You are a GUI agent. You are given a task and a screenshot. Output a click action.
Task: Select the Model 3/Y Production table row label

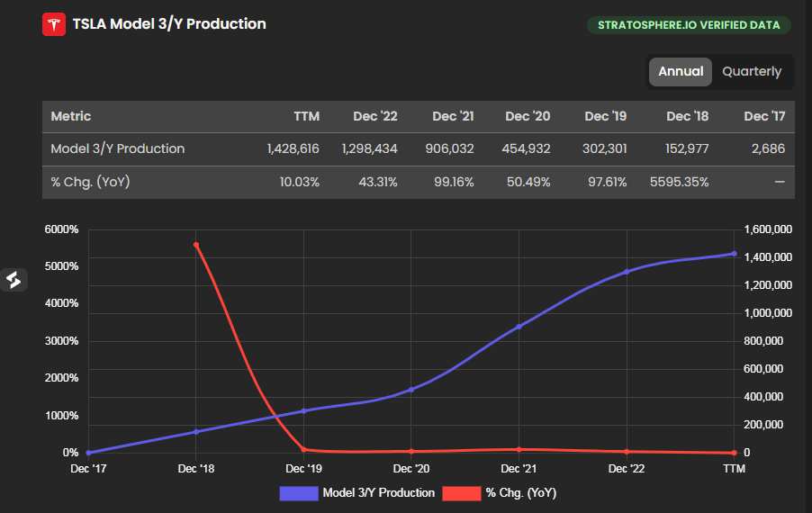[118, 148]
